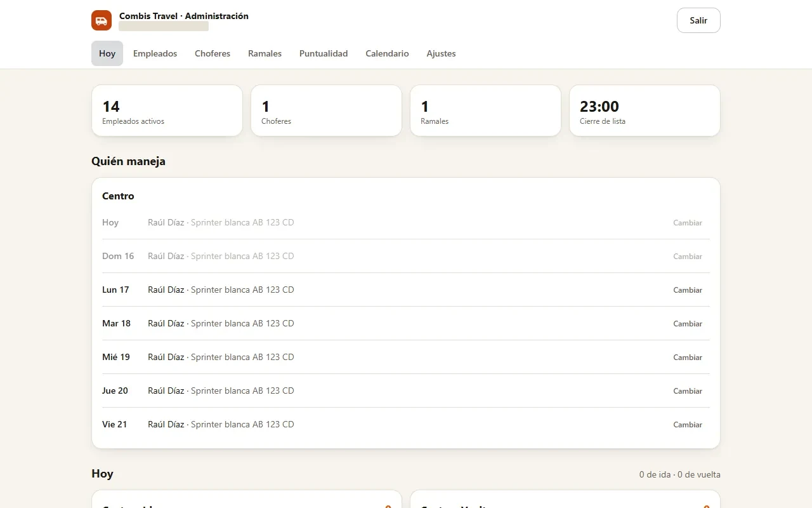812x508 pixels.
Task: Select the Puntualidad tab
Action: tap(324, 53)
